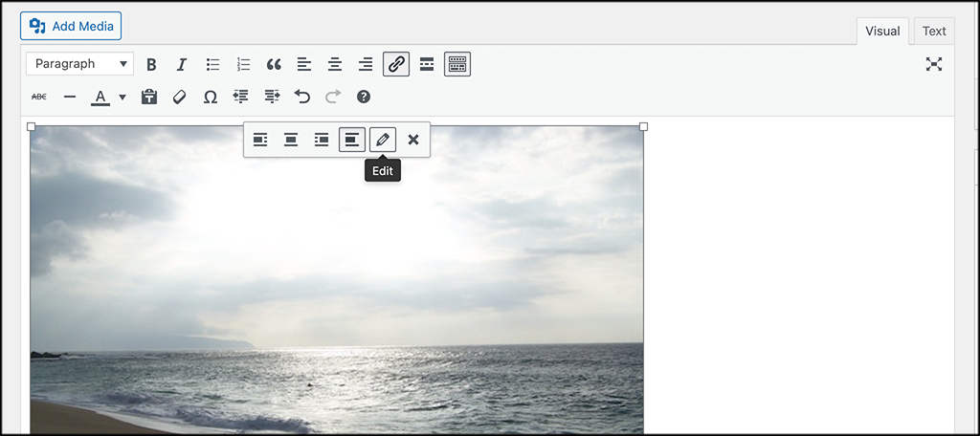Clear formatting with eraser icon
This screenshot has height=436, width=980.
180,97
